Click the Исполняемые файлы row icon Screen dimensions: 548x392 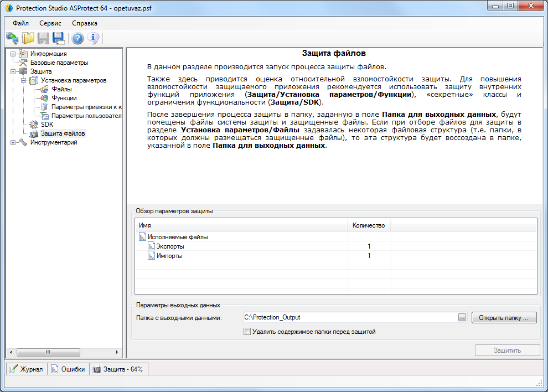142,237
